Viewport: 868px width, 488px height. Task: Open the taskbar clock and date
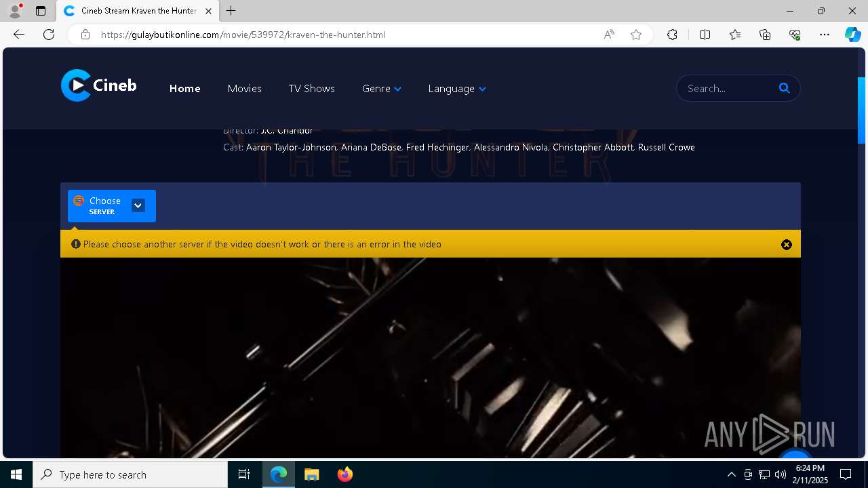coord(810,474)
